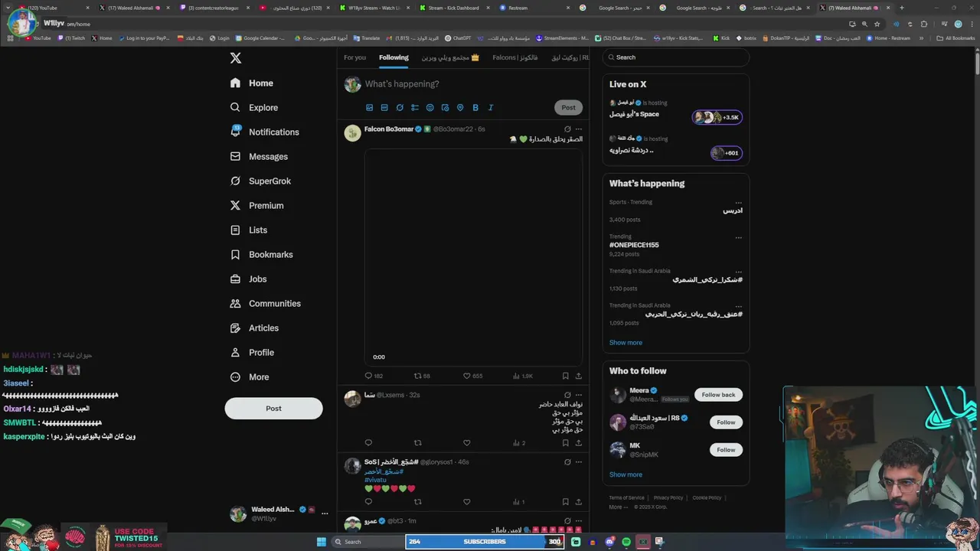Bookmark the post by @glorysos1

coord(565,502)
